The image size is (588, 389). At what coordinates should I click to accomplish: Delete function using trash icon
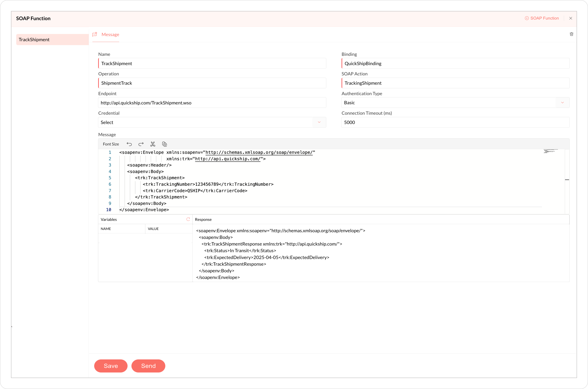(x=571, y=34)
